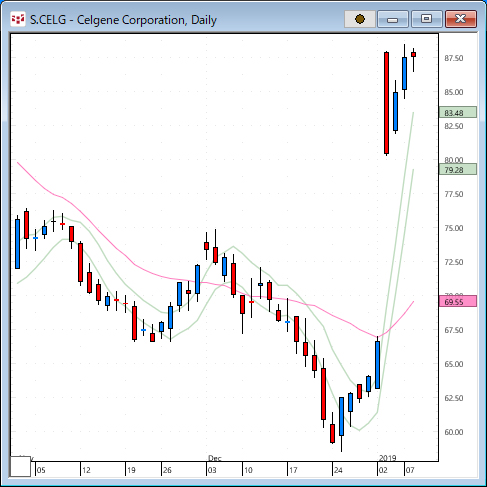
Task: Click the 65.00 price axis label
Action: pyautogui.click(x=454, y=364)
